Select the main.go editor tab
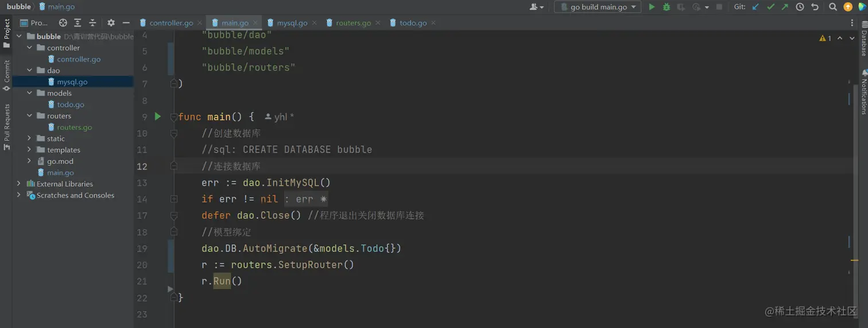 coord(235,23)
